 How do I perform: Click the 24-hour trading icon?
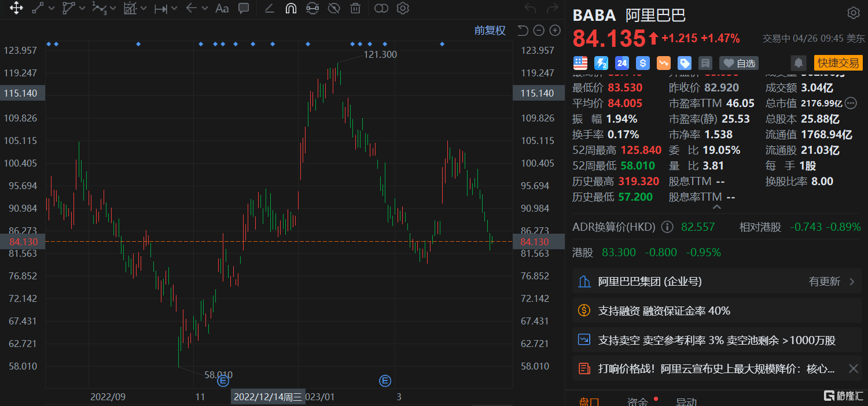click(622, 63)
